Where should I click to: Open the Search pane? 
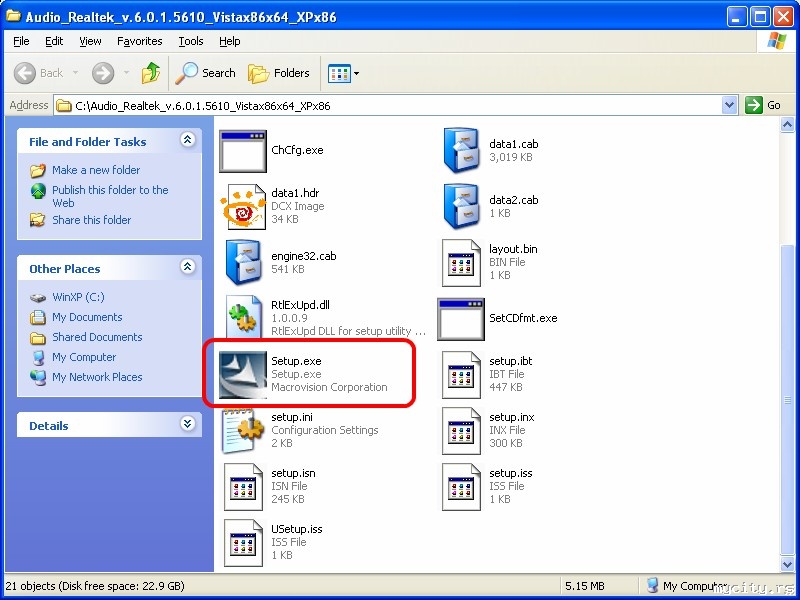point(205,73)
